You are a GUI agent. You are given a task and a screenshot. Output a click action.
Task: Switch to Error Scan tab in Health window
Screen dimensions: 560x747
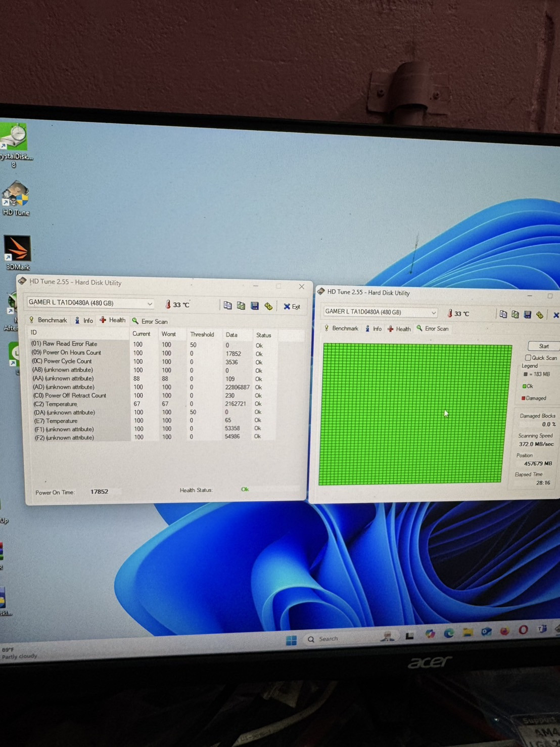(x=150, y=321)
